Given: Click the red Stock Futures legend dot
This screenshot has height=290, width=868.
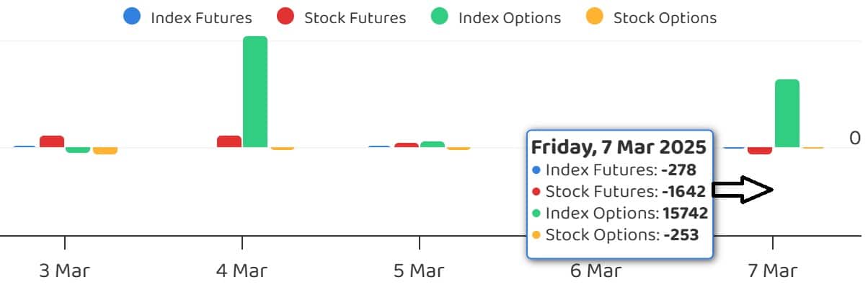Looking at the screenshot, I should pos(285,17).
